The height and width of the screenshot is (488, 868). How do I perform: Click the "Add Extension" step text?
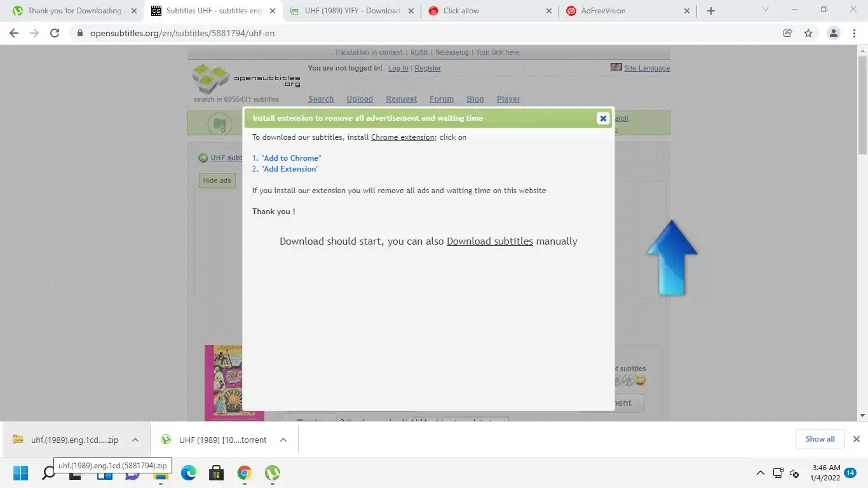(x=290, y=169)
